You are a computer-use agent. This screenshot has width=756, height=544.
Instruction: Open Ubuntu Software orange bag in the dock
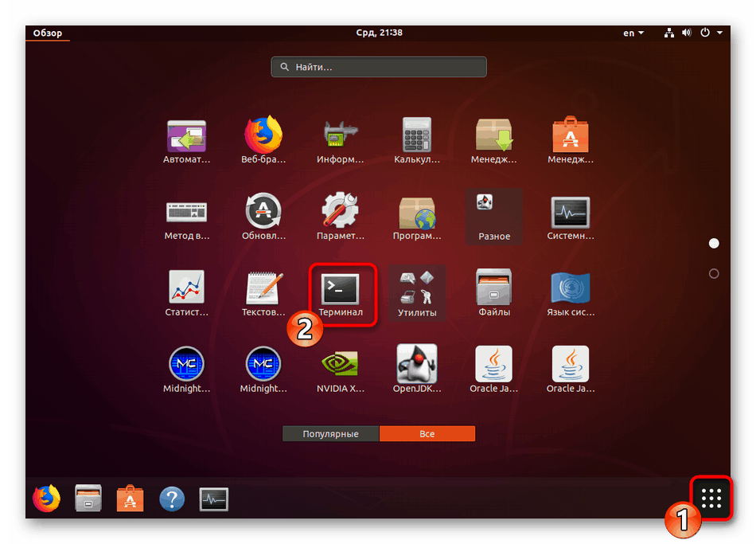click(x=131, y=498)
